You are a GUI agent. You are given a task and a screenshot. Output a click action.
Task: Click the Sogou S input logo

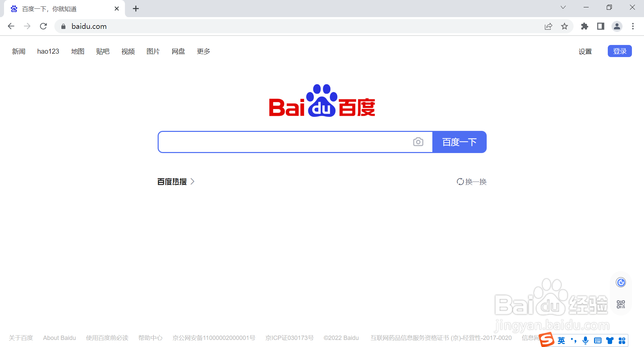click(547, 339)
